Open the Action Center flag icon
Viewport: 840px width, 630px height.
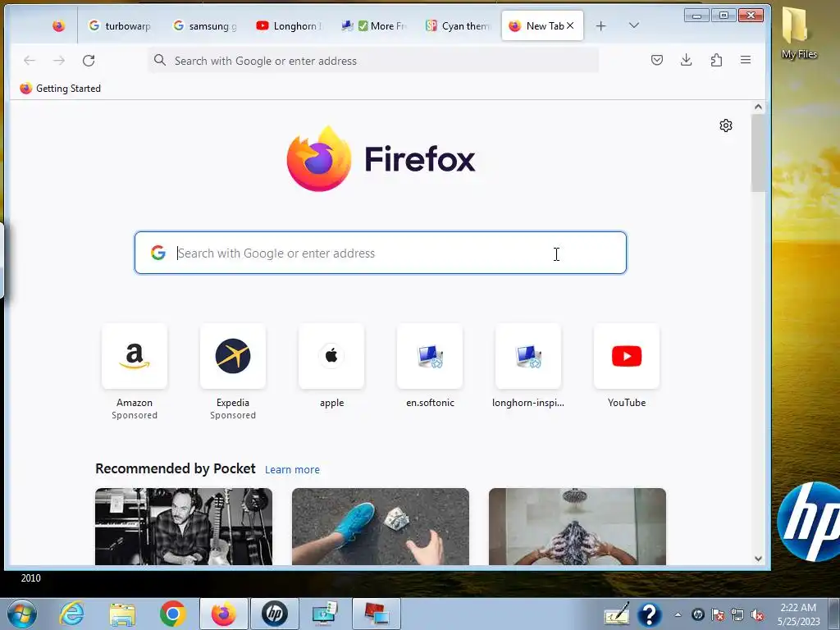pos(718,615)
